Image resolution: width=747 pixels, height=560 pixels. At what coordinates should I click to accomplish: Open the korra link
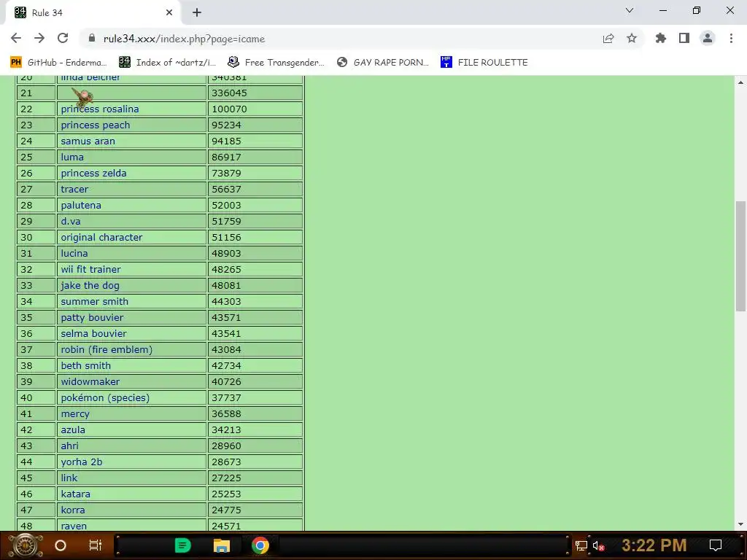click(x=73, y=510)
